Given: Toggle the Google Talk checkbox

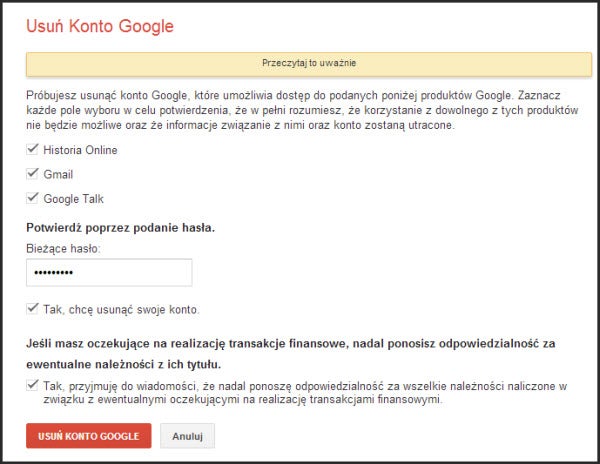Looking at the screenshot, I should click(x=33, y=198).
